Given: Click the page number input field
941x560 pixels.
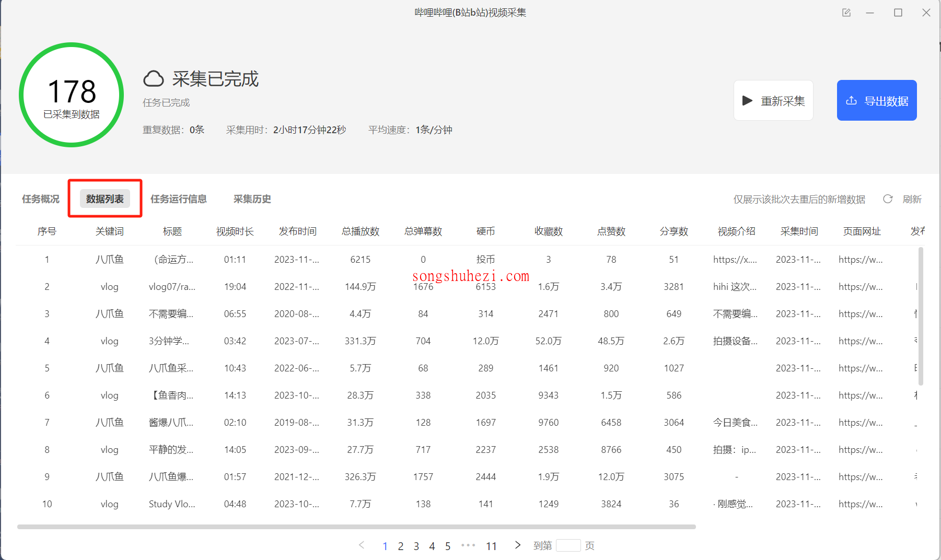Looking at the screenshot, I should click(x=568, y=545).
